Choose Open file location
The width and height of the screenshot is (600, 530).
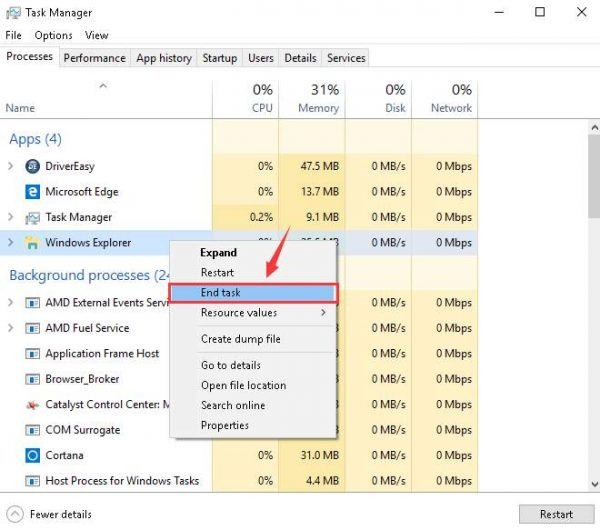[253, 385]
